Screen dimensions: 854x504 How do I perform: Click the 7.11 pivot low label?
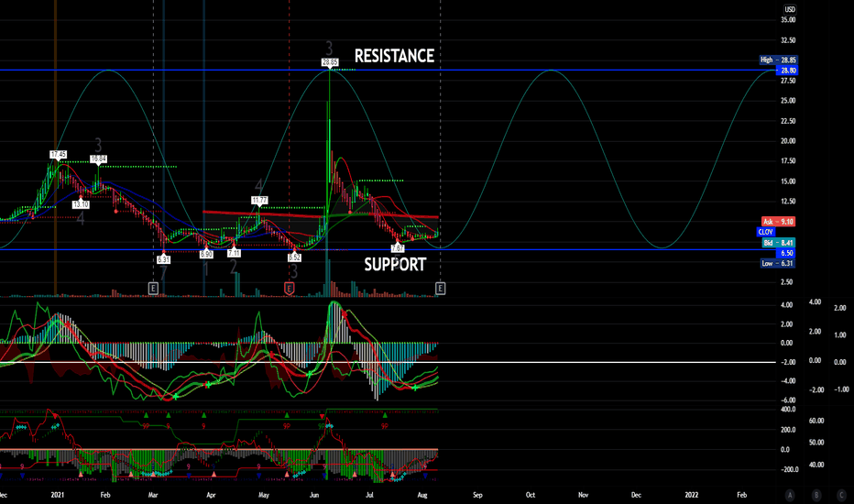[x=234, y=253]
